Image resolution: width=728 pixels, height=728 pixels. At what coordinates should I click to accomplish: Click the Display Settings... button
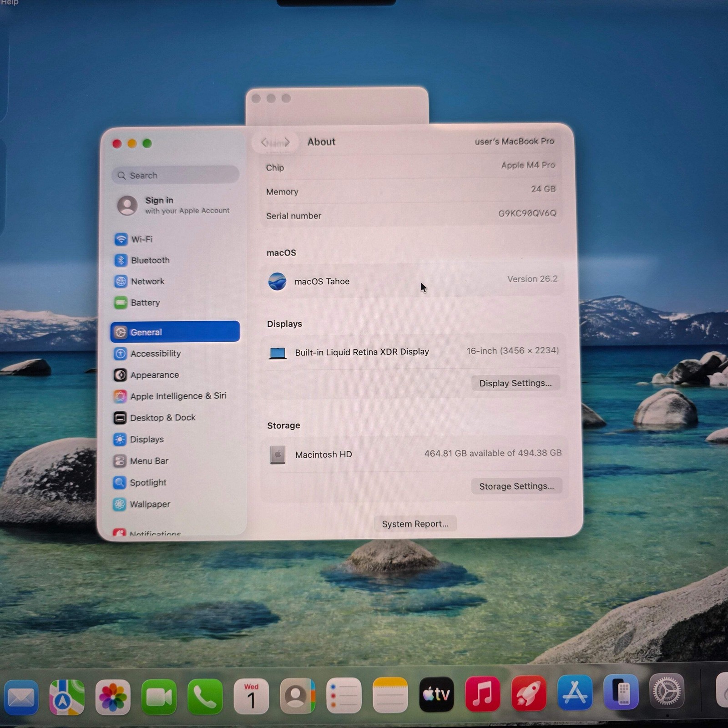516,383
